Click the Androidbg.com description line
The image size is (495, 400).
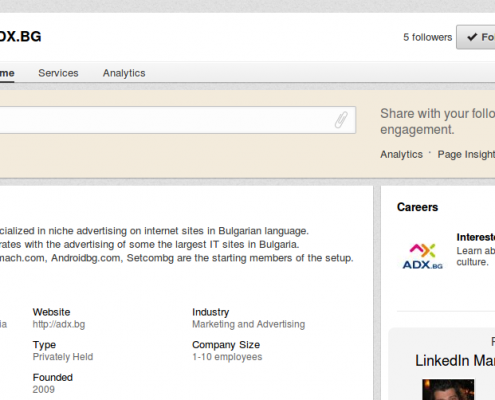tap(177, 258)
